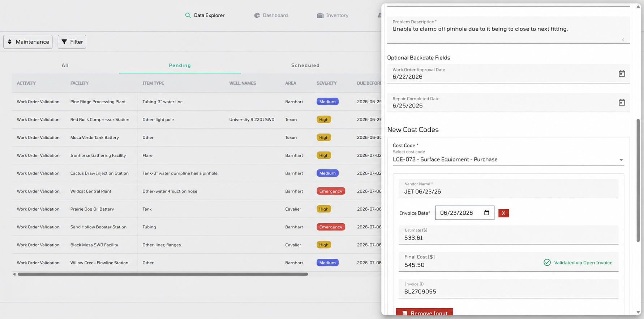Screen dimensions: 644x319
Task: Open the Inventory tab
Action: click(332, 15)
